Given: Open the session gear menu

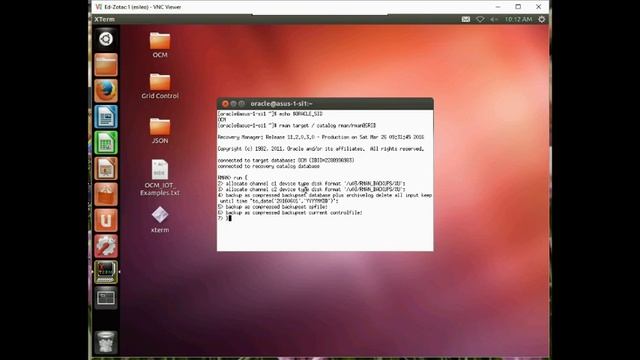Looking at the screenshot, I should click(542, 19).
